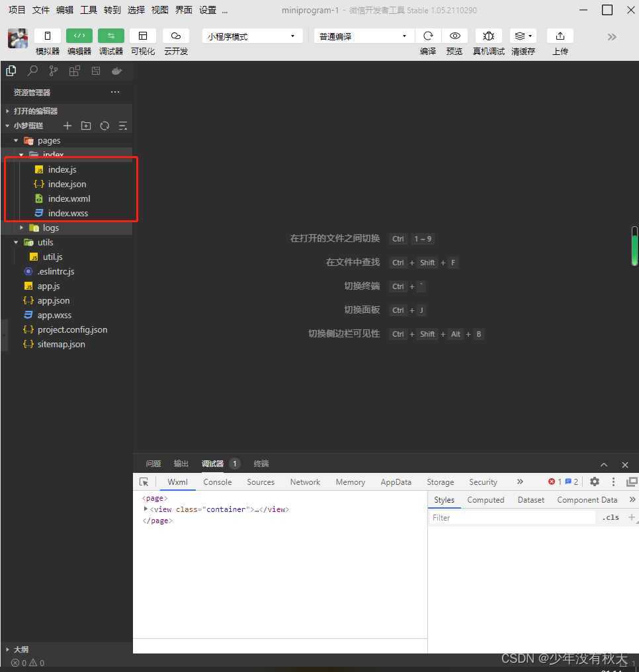Viewport: 639px width, 672px height.
Task: Open the save/template sidebar icon
Action: coord(95,71)
